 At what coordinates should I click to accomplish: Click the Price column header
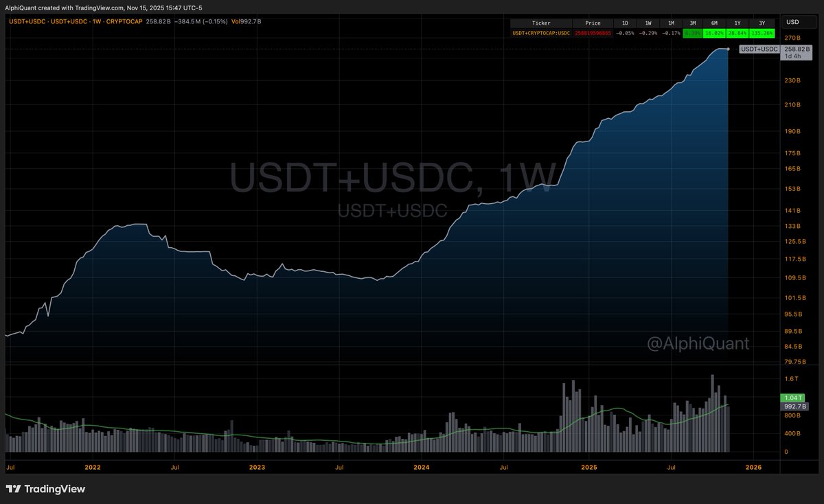coord(592,23)
